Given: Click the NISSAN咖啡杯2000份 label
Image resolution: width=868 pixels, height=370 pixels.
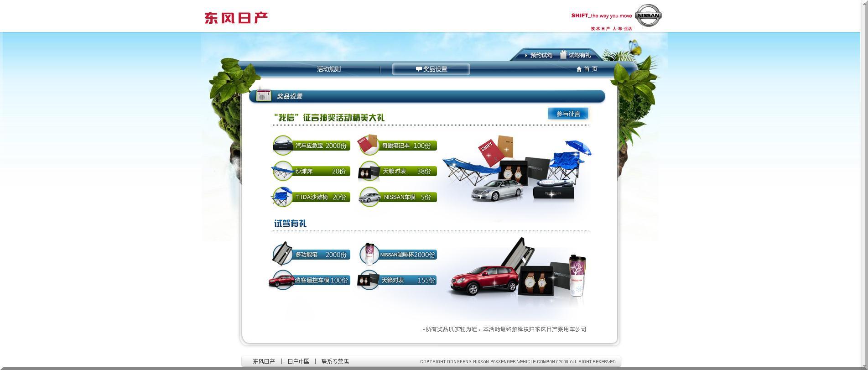Looking at the screenshot, I should (x=407, y=255).
